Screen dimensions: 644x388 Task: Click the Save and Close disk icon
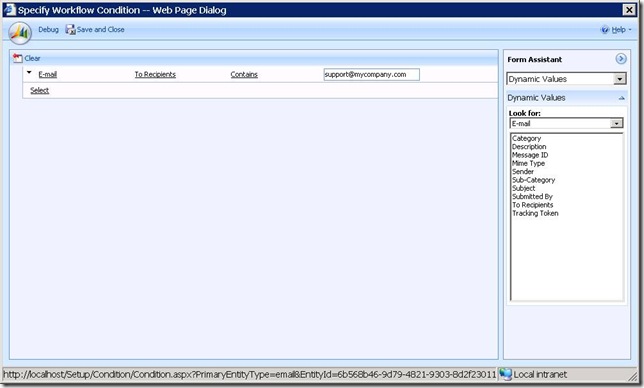(70, 30)
